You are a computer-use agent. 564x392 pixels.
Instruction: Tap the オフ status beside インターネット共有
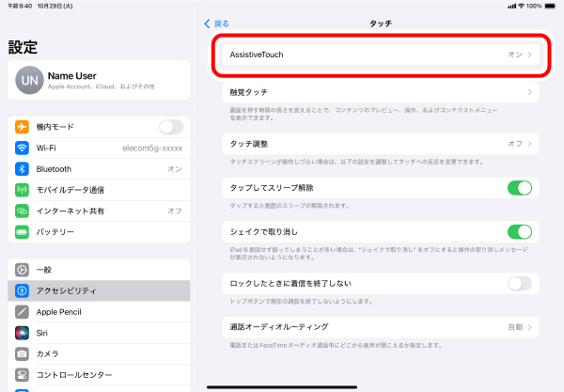coord(175,212)
